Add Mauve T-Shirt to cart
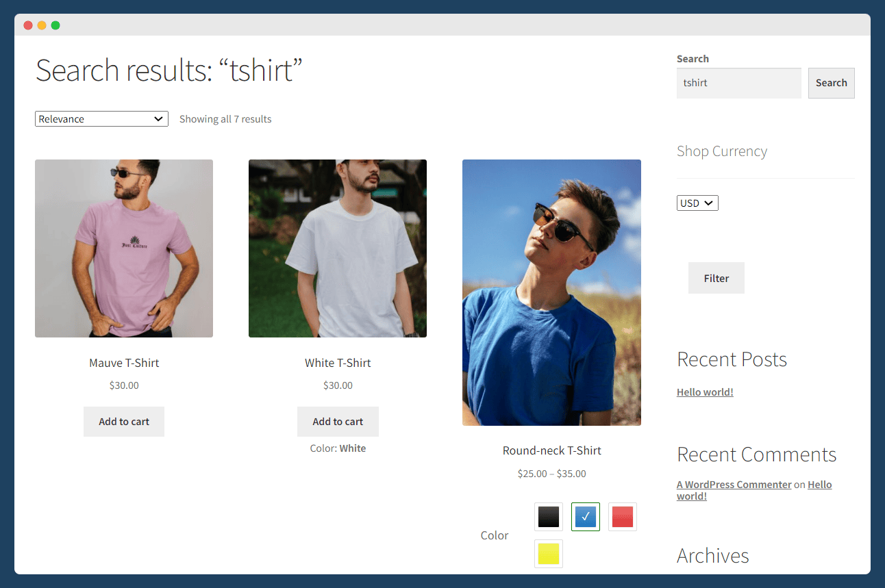885x588 pixels. [x=123, y=422]
